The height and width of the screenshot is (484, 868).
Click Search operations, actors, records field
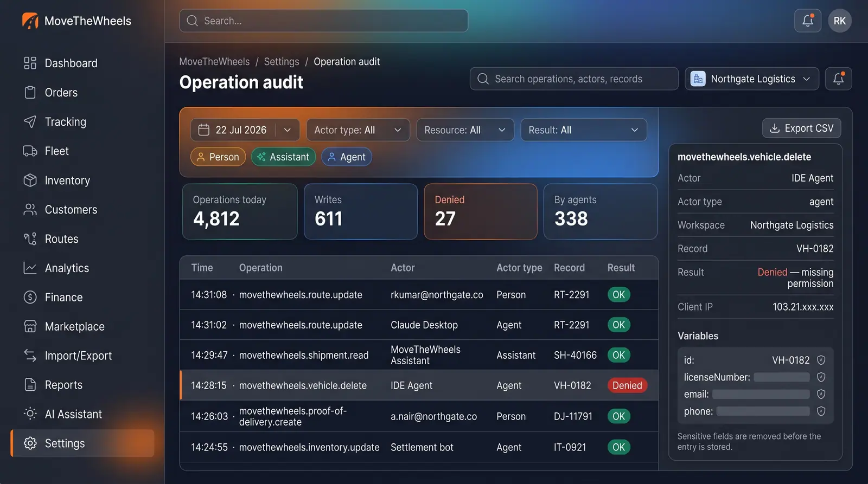point(574,79)
